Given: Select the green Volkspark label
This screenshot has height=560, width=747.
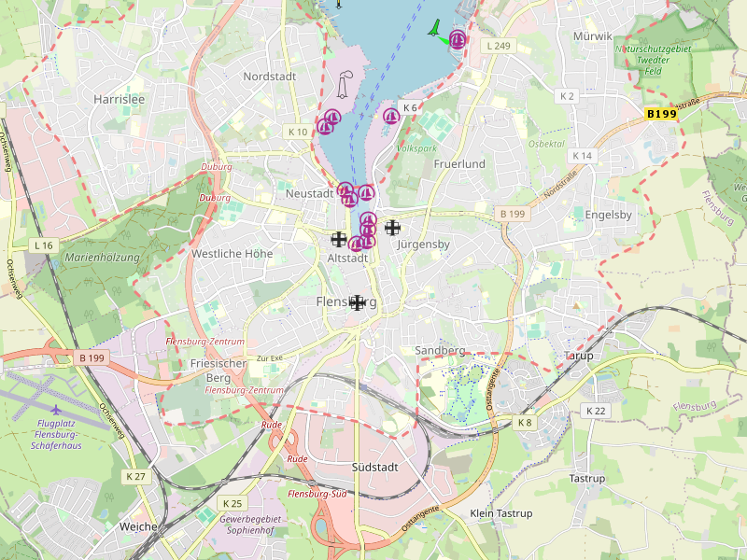Looking at the screenshot, I should coord(416,148).
